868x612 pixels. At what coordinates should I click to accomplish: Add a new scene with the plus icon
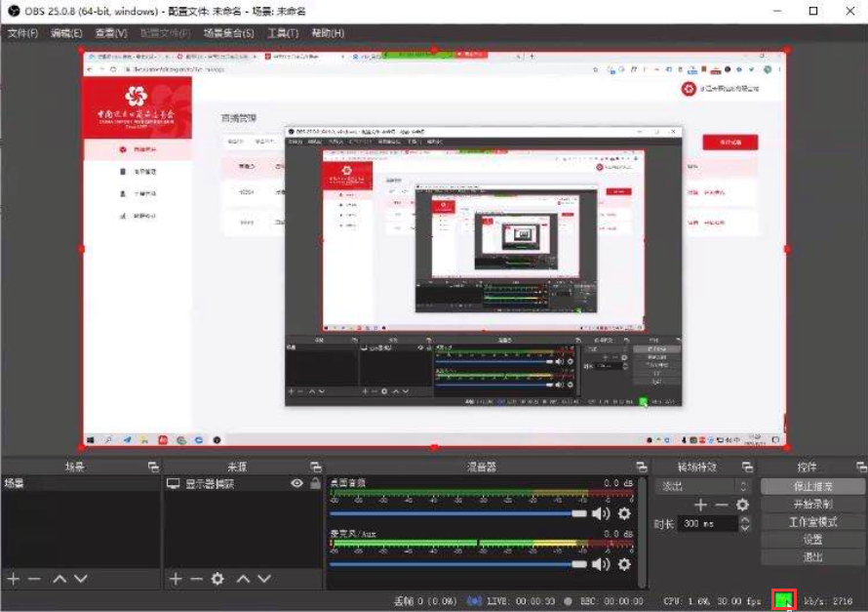click(13, 579)
